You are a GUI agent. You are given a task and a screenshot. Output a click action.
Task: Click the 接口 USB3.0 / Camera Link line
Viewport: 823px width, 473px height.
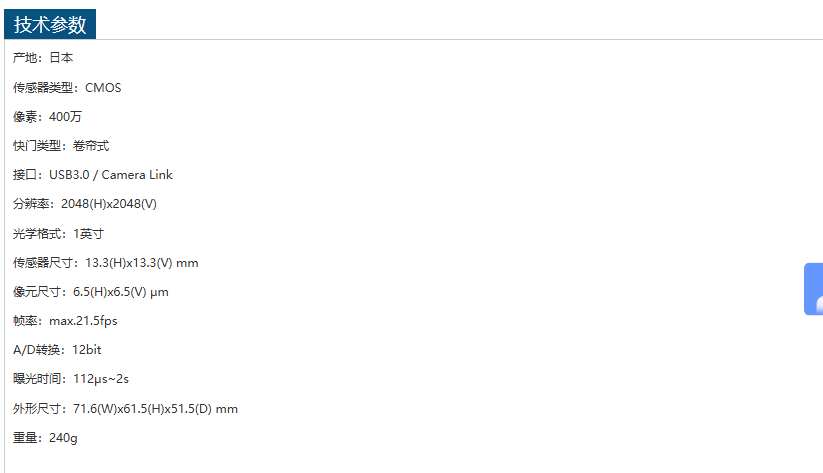point(93,175)
